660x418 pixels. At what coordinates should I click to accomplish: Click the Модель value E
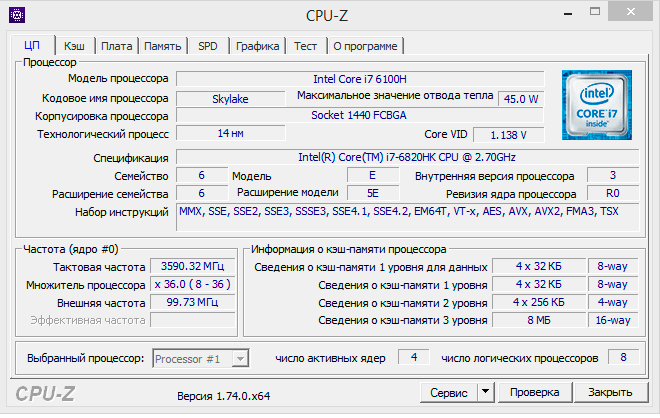click(x=373, y=175)
